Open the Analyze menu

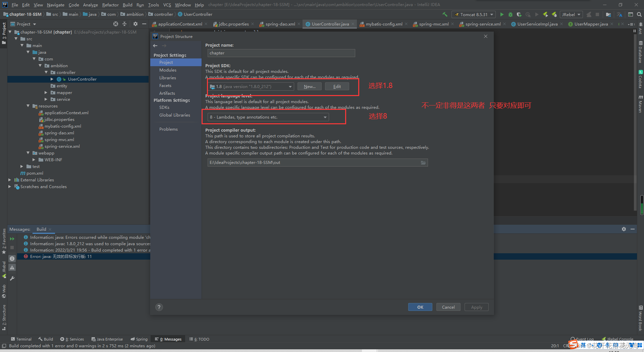point(91,5)
